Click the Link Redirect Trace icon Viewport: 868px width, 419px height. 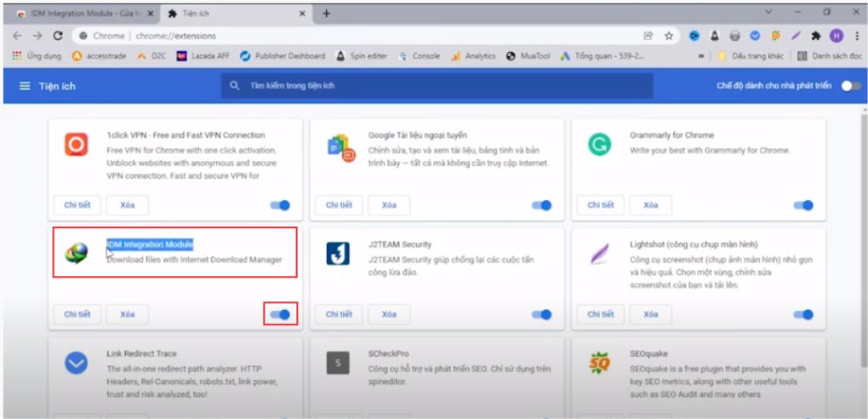coord(77,363)
